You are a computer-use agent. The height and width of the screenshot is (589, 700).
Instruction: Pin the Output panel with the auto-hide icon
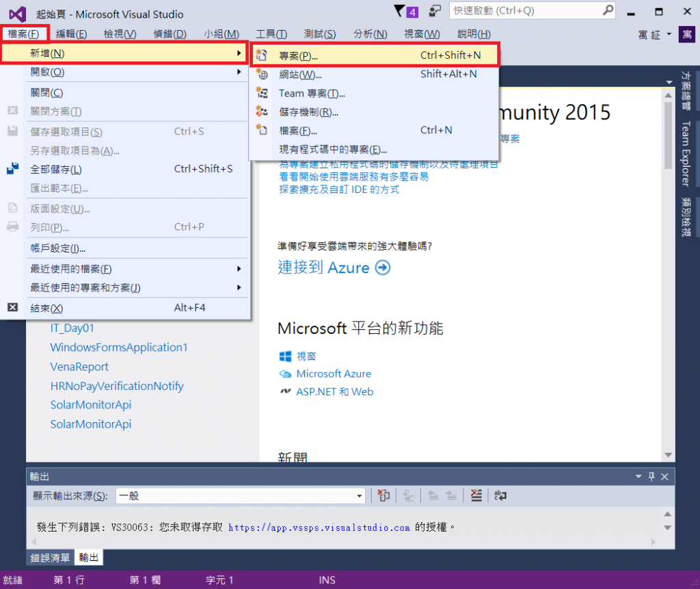[x=651, y=476]
